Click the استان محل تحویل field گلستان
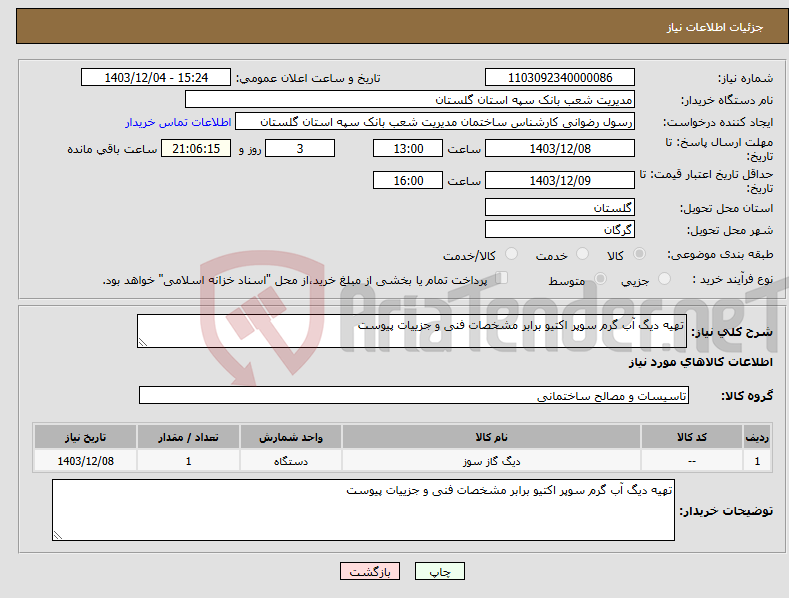 click(560, 207)
